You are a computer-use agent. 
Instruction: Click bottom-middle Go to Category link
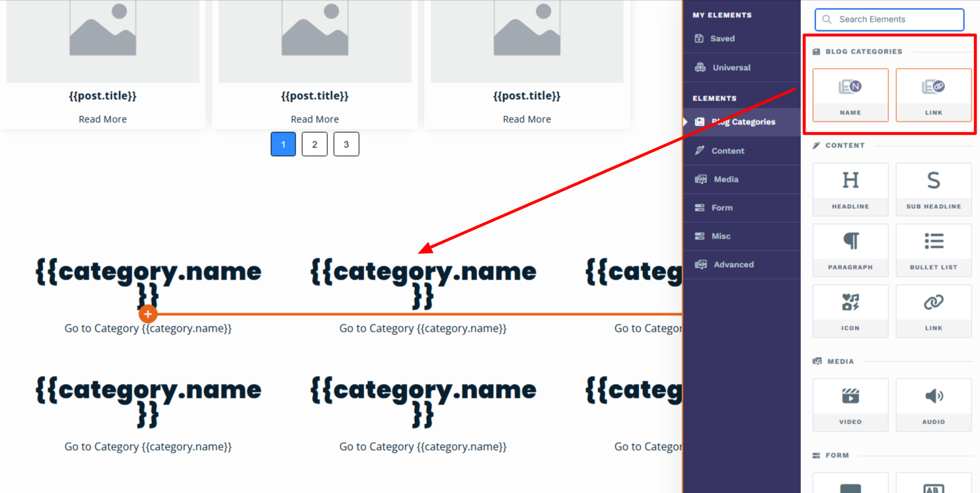click(423, 447)
